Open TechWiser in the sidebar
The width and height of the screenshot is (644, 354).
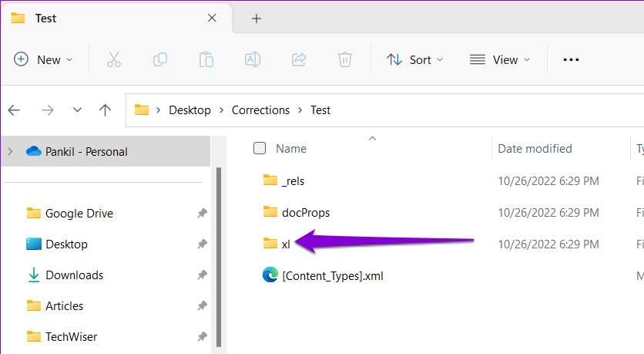coord(72,337)
